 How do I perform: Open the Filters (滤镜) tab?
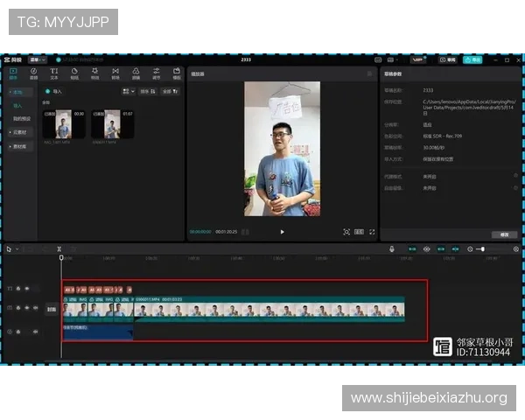point(136,73)
